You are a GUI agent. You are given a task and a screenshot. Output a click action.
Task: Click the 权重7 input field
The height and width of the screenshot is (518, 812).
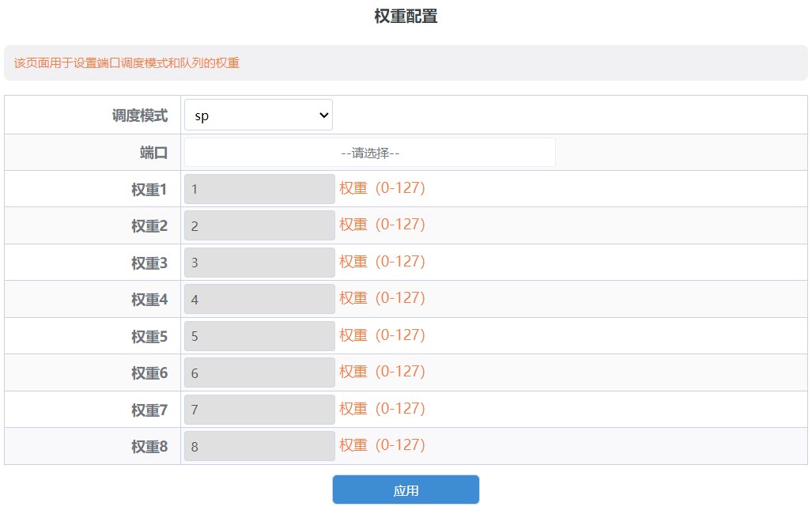tap(259, 410)
